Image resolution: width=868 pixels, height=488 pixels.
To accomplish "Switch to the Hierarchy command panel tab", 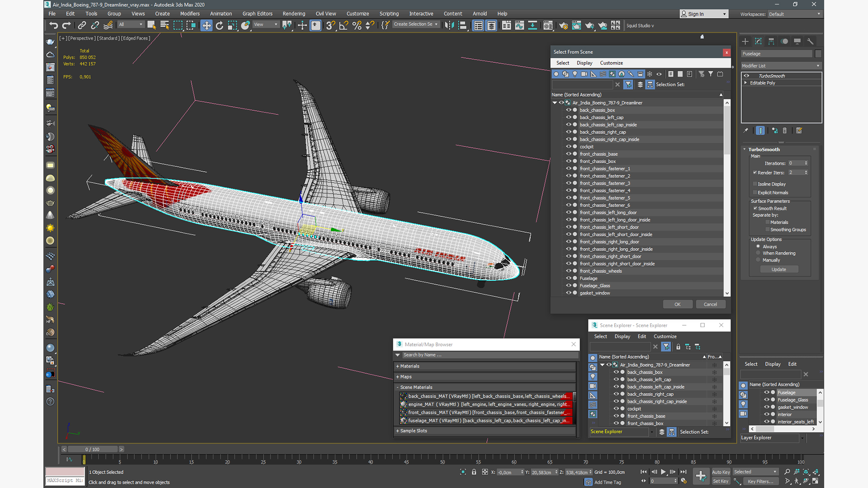I will [771, 41].
